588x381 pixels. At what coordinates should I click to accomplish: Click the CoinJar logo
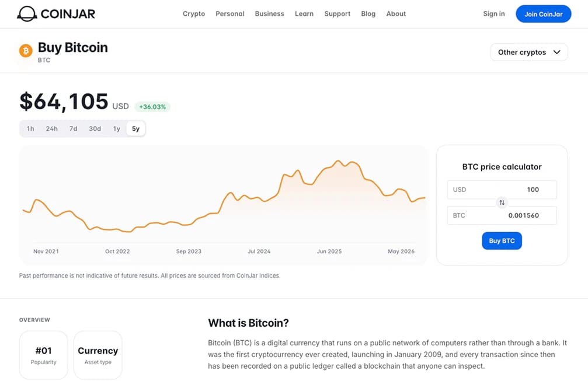click(56, 14)
